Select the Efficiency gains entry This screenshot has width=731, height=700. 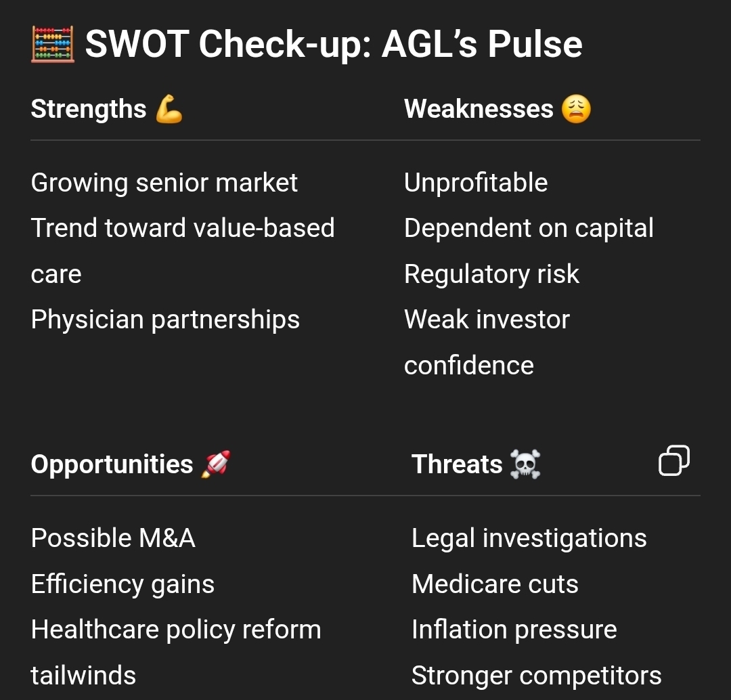(123, 584)
